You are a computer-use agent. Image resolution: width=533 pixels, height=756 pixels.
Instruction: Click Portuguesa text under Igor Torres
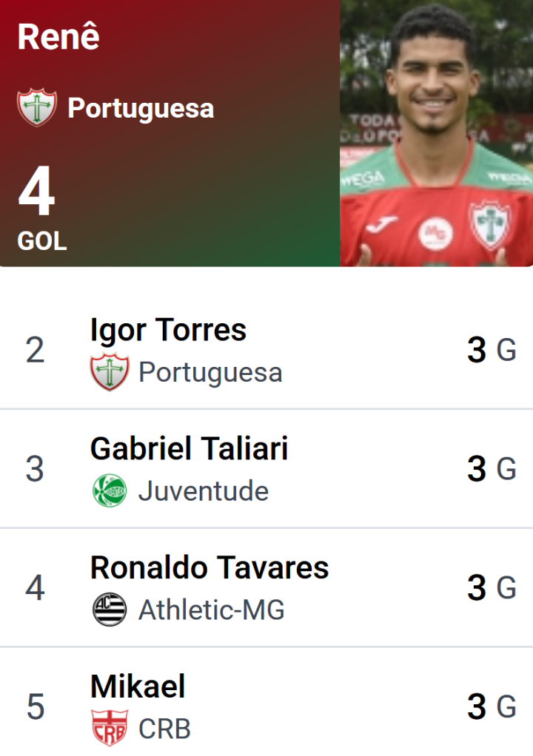click(210, 373)
